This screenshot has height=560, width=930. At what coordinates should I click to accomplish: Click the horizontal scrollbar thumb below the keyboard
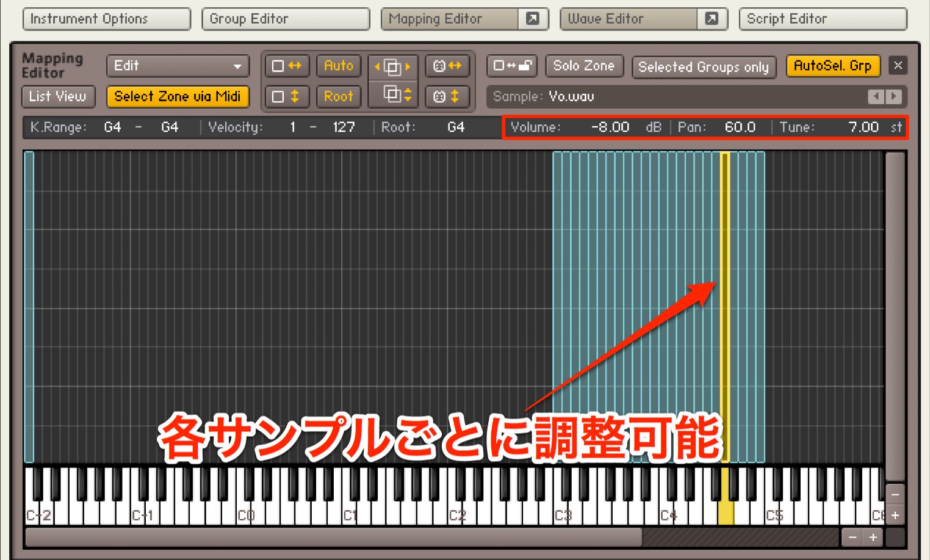(334, 537)
